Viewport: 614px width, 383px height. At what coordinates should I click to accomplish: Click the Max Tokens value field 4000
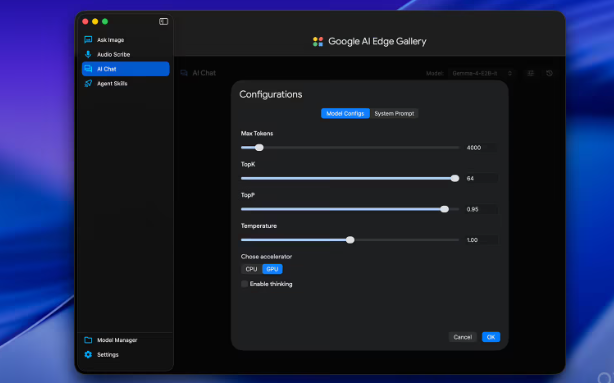(x=481, y=148)
